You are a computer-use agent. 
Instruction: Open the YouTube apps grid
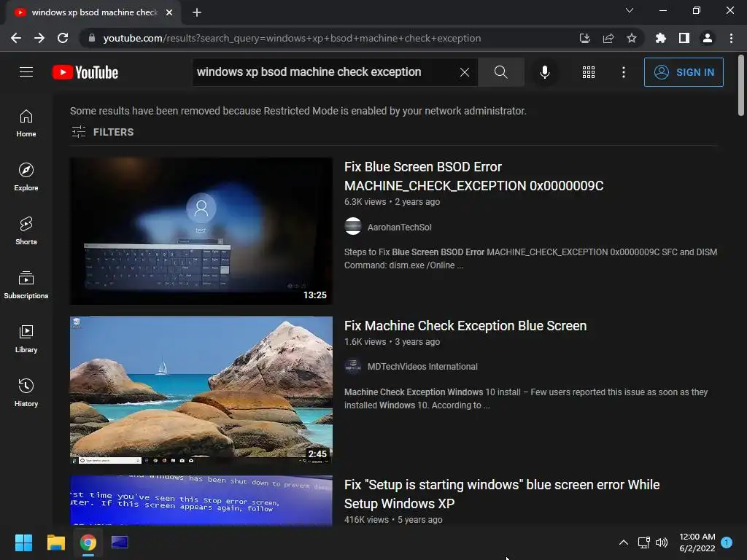click(x=589, y=72)
